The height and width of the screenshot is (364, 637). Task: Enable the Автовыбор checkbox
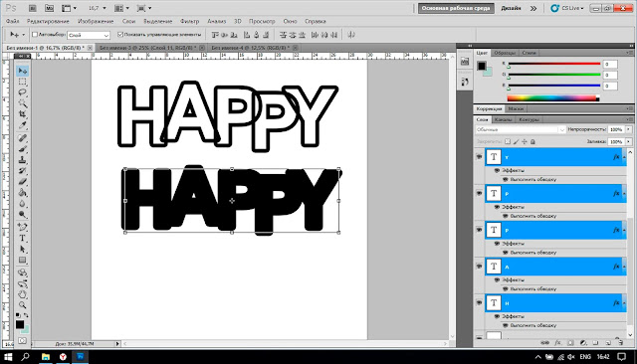tap(35, 35)
